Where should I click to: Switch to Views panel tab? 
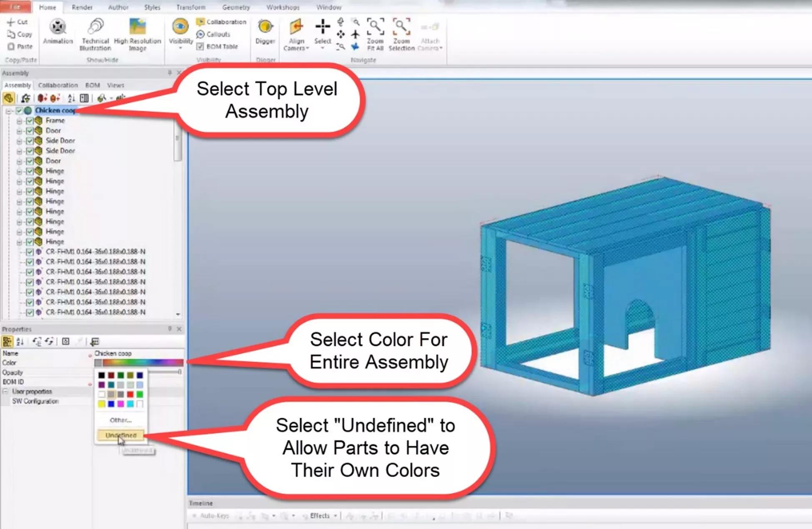(115, 85)
